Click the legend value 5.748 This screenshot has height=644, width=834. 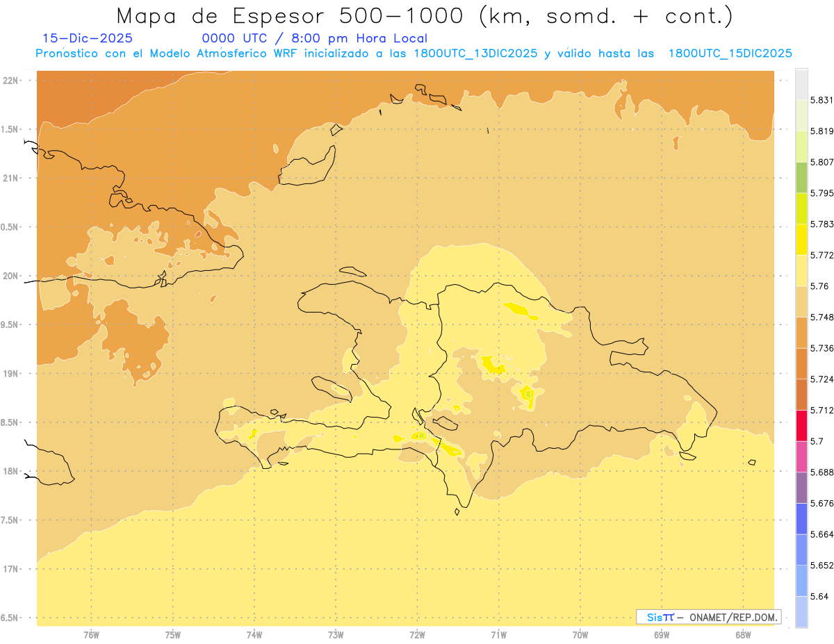pos(821,317)
